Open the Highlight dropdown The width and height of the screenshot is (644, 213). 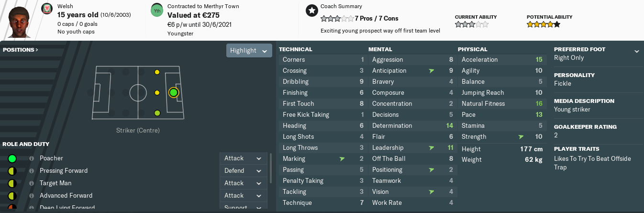pos(249,51)
